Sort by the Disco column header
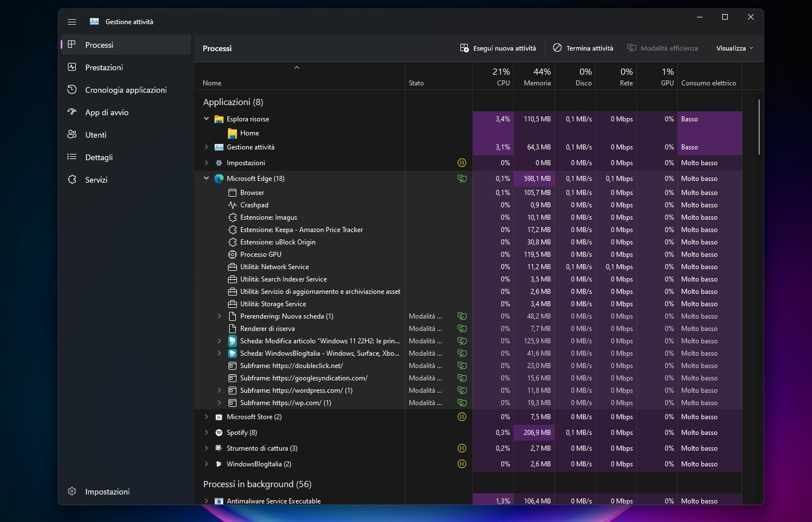Viewport: 812px width, 522px height. click(x=575, y=76)
